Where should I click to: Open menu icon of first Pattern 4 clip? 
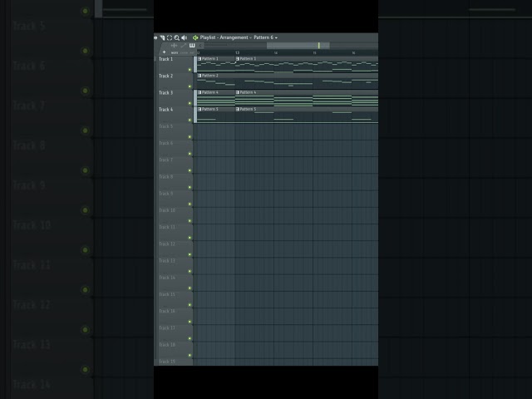pos(199,92)
